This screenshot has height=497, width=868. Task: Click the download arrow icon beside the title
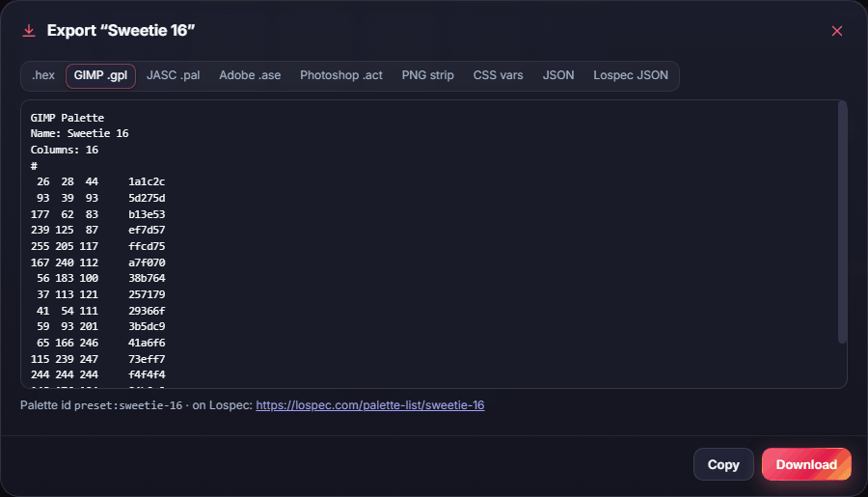29,31
